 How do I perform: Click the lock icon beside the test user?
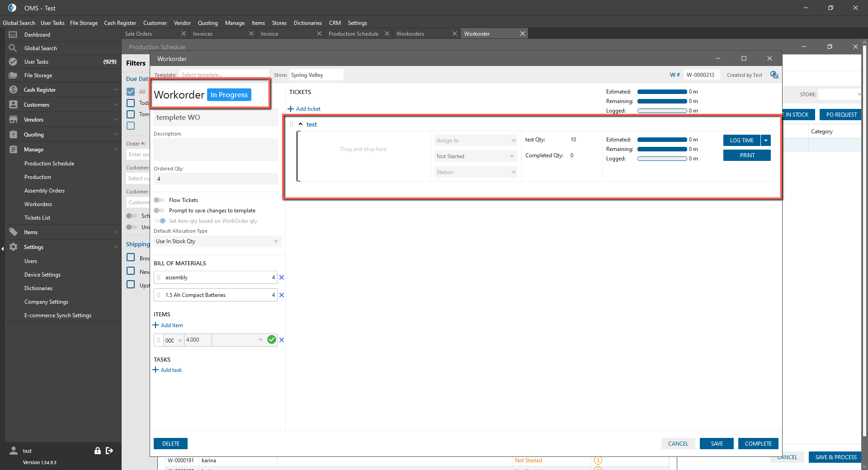(97, 451)
